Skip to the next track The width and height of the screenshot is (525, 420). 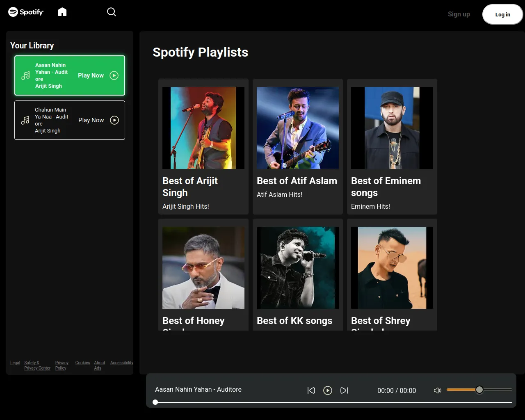pos(344,390)
